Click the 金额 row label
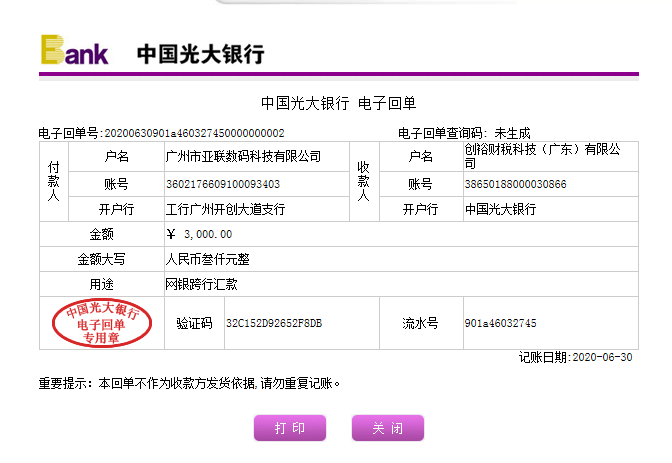This screenshot has width=672, height=463. 102,234
